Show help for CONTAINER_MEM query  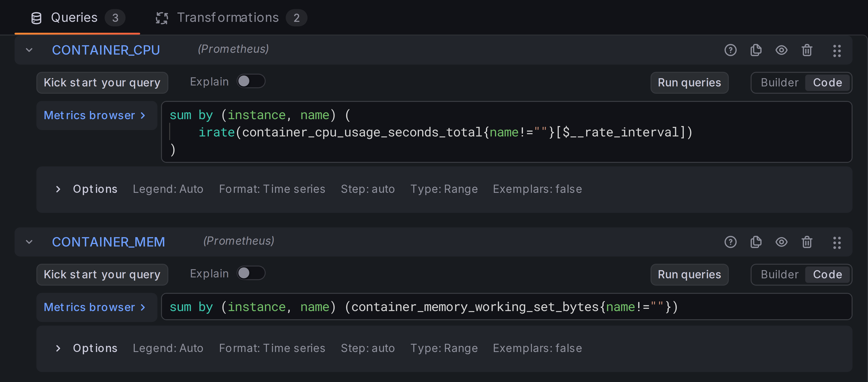click(730, 242)
